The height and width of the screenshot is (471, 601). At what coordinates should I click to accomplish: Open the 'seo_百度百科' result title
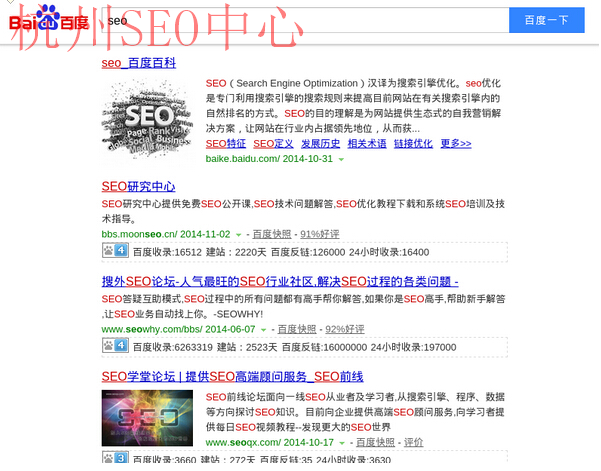(x=139, y=63)
